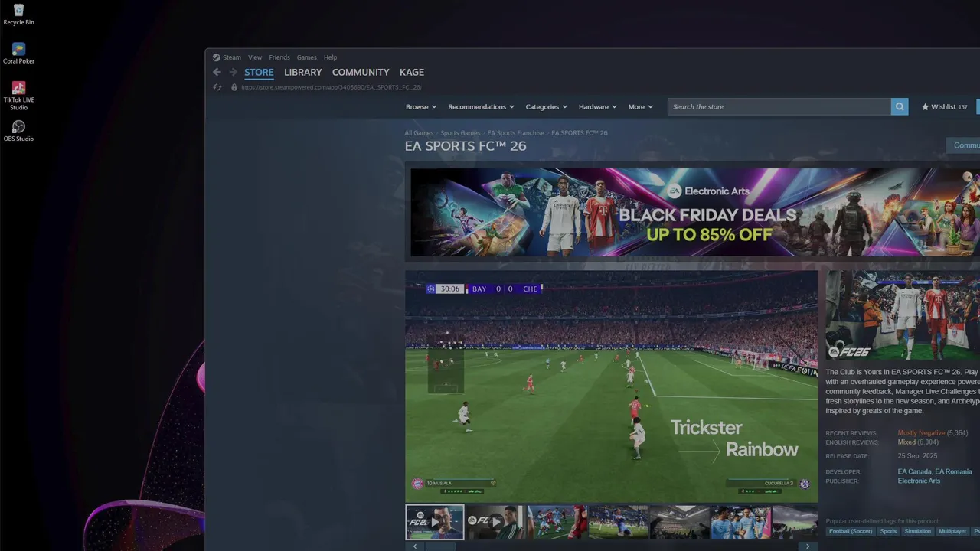Click the icon at the banner's top-right corner
Viewport: 980px width, 551px height.
(x=968, y=177)
